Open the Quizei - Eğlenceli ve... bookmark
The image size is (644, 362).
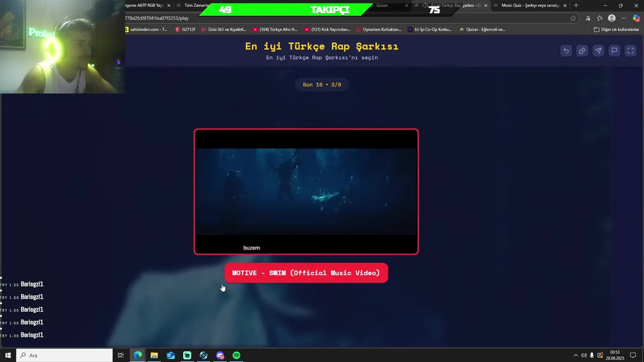tap(482, 30)
